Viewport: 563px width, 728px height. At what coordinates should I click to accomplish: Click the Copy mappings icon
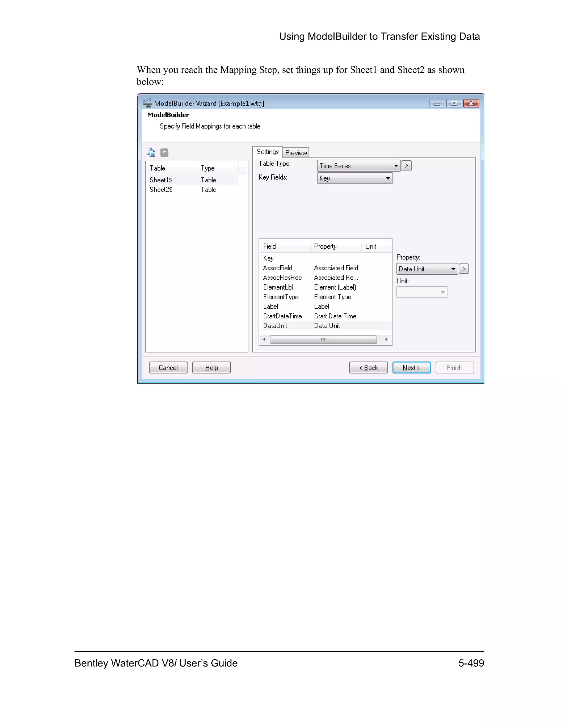[151, 152]
